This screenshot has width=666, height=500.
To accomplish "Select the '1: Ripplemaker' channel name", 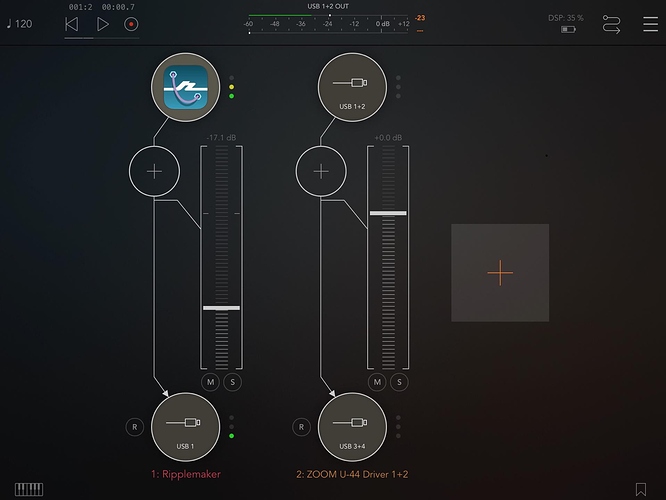I will tap(186, 474).
